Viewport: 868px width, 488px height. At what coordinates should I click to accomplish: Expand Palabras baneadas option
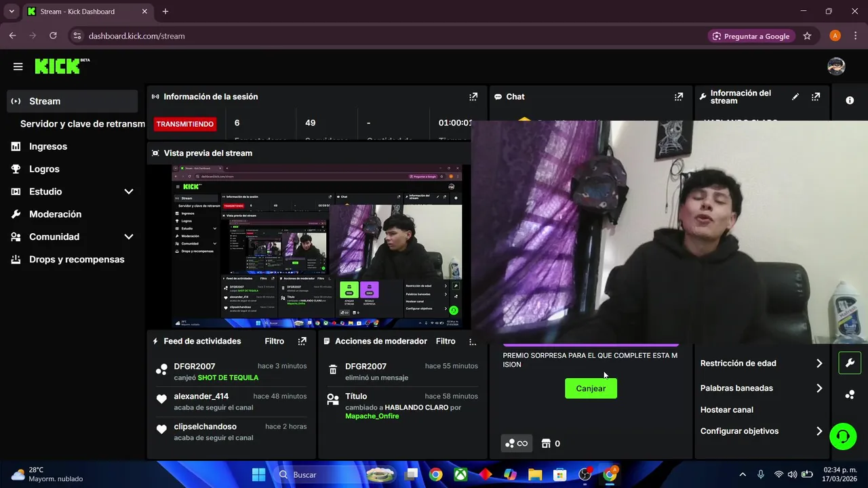[x=761, y=388]
